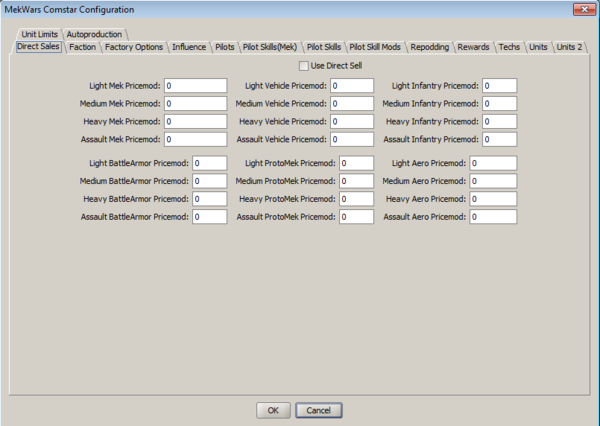Switch to the Repodding tab
The width and height of the screenshot is (600, 426).
coord(429,47)
